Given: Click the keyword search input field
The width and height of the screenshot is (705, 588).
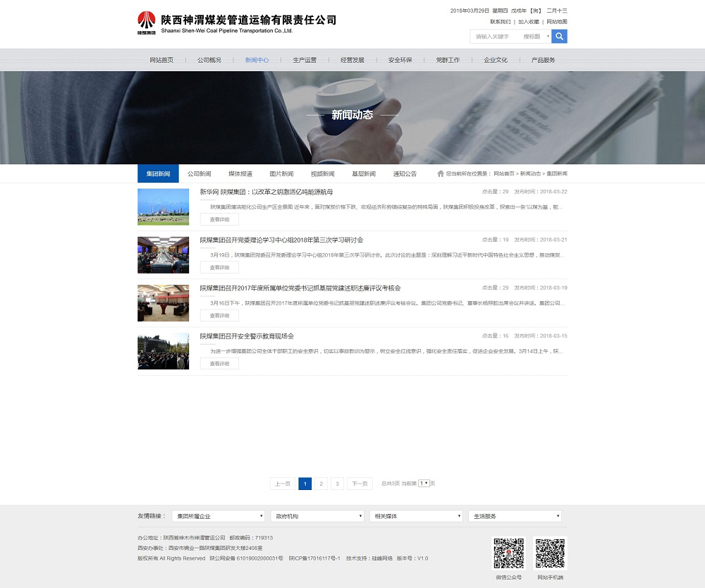Looking at the screenshot, I should [496, 36].
